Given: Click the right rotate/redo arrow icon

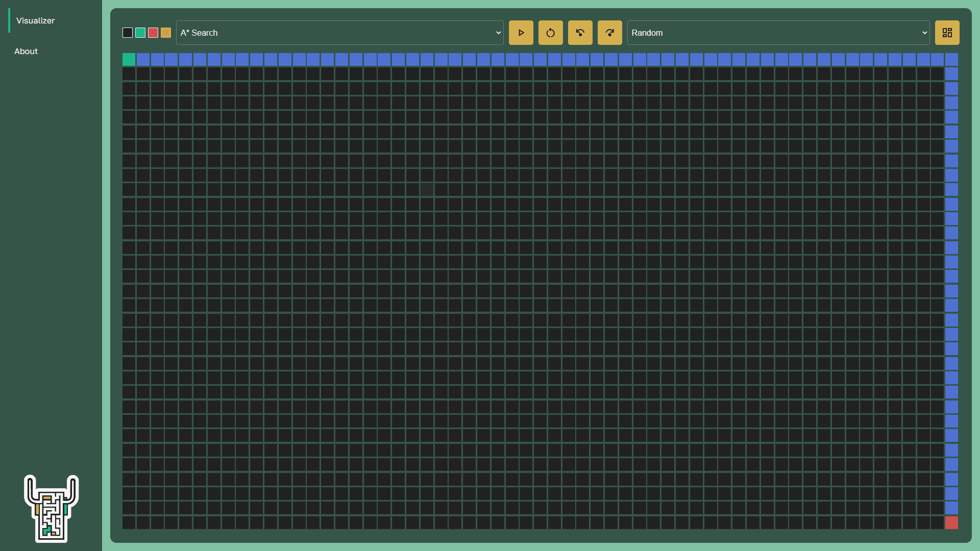Looking at the screenshot, I should pos(609,32).
